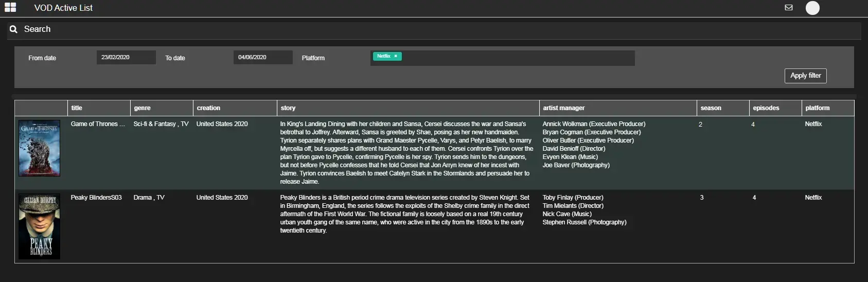Click the Apply filter button

[x=806, y=76]
